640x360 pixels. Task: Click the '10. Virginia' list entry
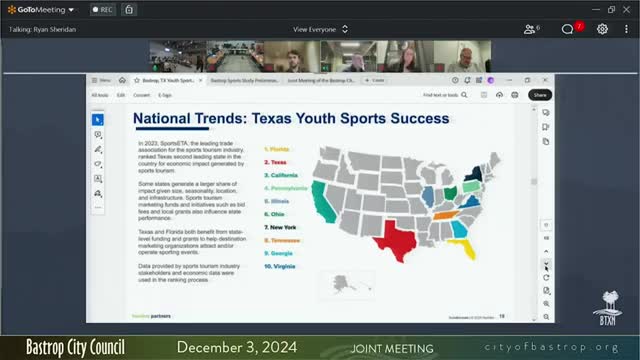[x=280, y=267]
